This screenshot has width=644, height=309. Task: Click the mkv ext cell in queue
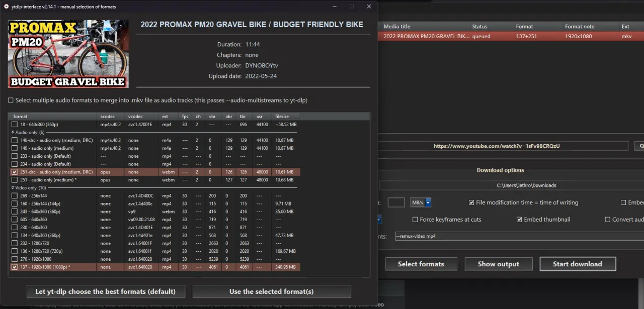(626, 36)
